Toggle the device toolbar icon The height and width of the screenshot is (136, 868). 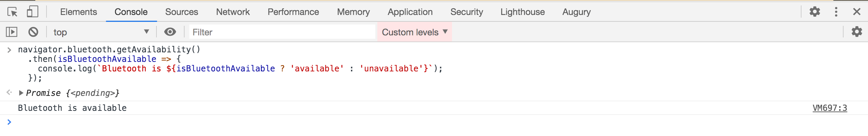click(x=33, y=12)
